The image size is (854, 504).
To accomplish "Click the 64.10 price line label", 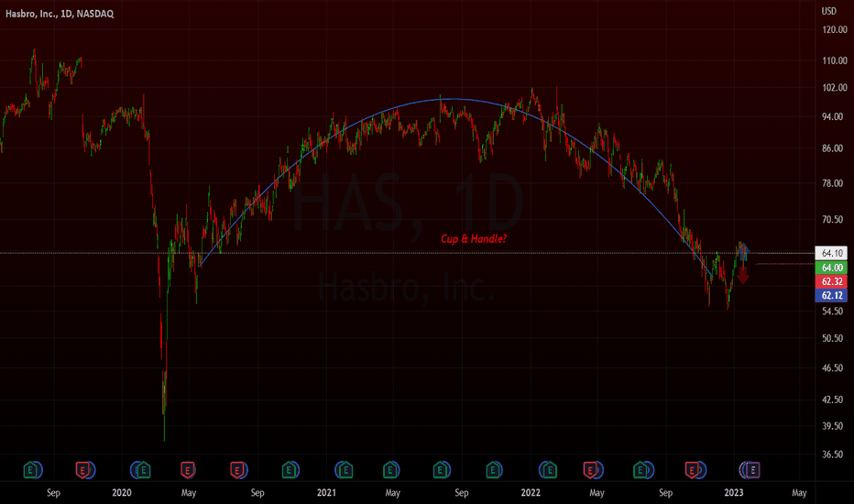I will [x=831, y=253].
